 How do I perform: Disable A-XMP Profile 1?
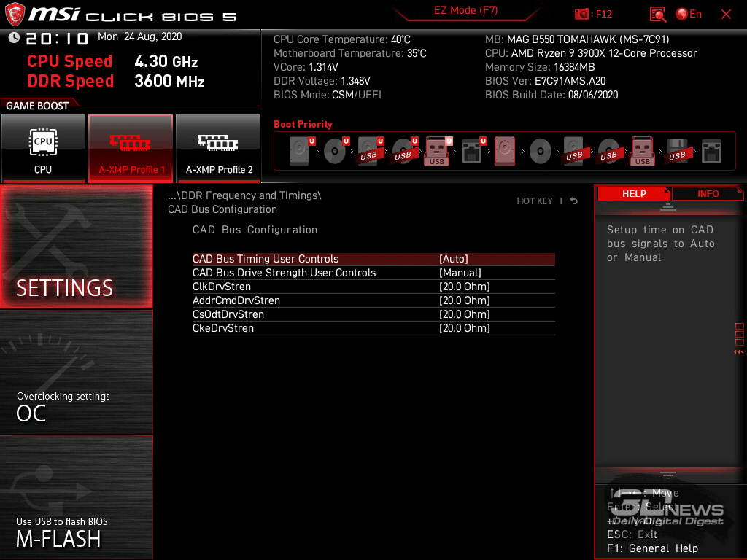coord(131,148)
